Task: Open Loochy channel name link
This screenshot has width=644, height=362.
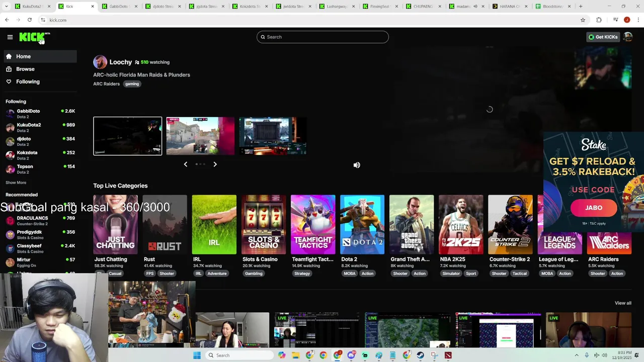Action: pyautogui.click(x=121, y=62)
